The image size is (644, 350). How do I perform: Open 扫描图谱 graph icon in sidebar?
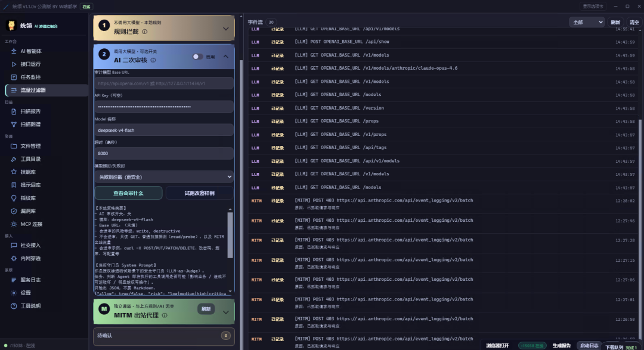tap(14, 124)
